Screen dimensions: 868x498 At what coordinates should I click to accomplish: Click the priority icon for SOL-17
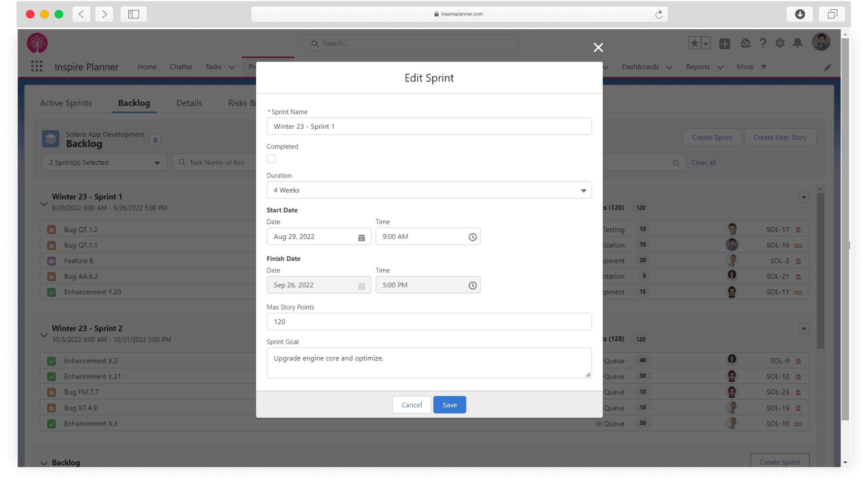tap(798, 230)
